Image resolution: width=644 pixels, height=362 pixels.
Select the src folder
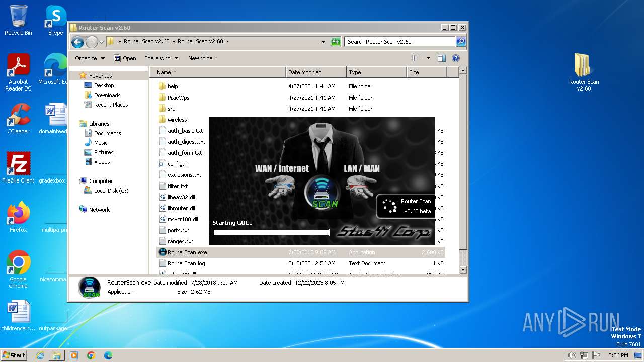click(x=167, y=109)
